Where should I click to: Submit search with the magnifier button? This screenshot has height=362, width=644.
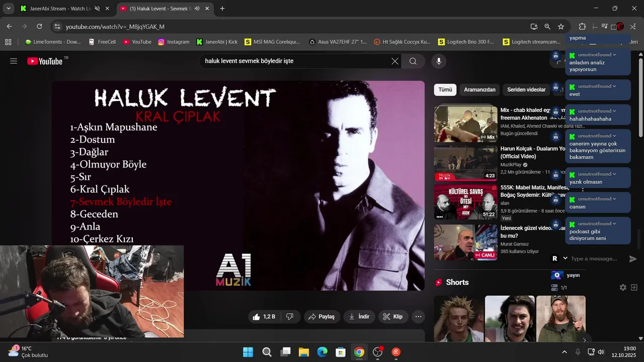click(413, 61)
